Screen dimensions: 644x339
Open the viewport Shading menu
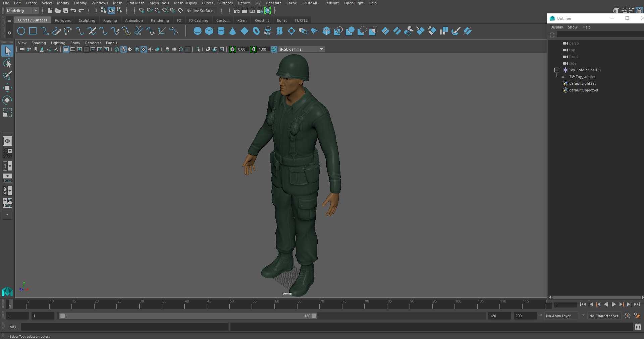[x=39, y=43]
